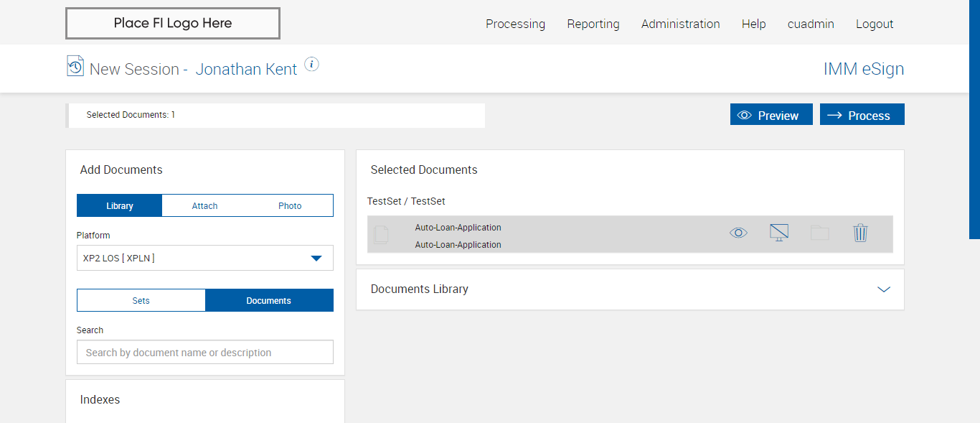Click the crossed-out monitor icon in document row
Image resolution: width=980 pixels, height=423 pixels.
tap(778, 233)
